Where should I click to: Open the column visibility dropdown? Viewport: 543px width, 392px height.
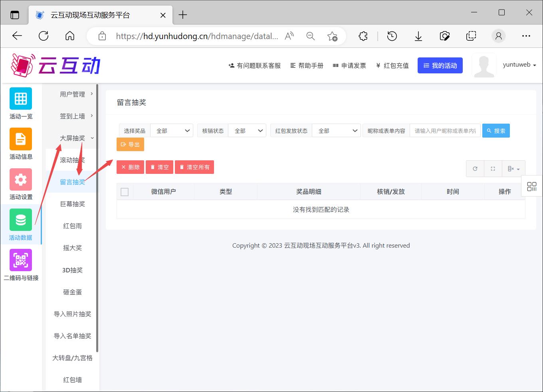click(x=513, y=169)
